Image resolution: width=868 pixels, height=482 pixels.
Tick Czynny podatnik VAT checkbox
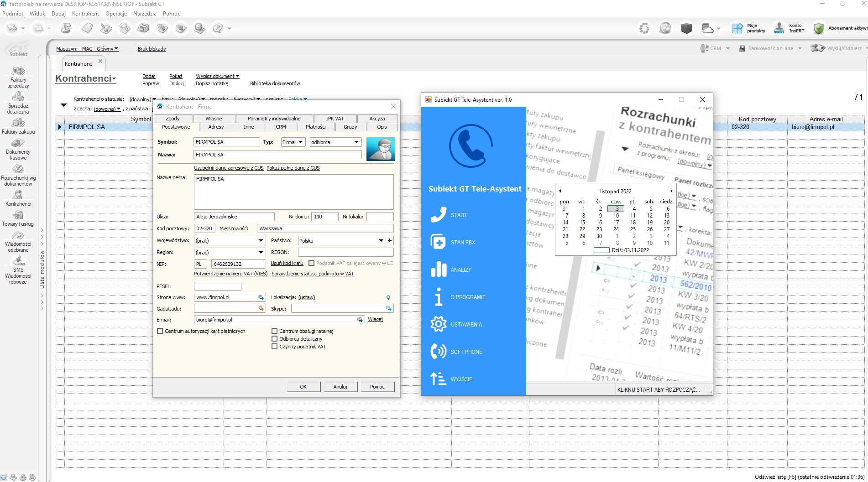[275, 347]
